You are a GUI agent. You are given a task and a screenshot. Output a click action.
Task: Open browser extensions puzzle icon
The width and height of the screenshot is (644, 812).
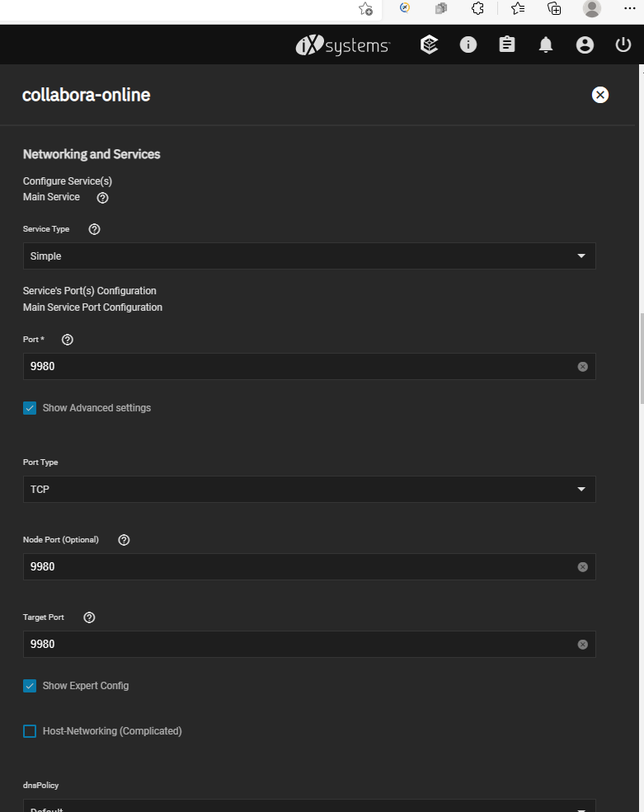click(x=477, y=8)
